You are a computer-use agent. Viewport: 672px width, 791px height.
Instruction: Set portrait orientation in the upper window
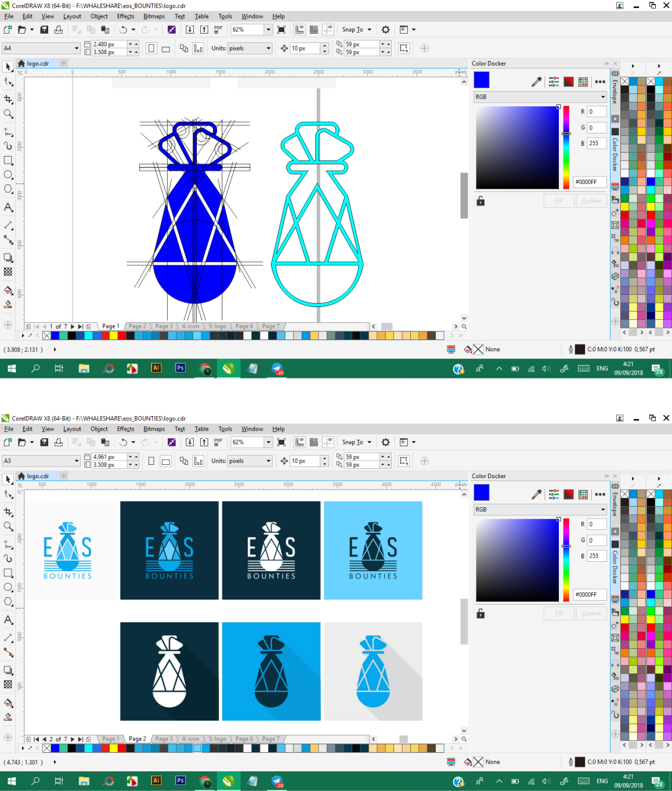pyautogui.click(x=151, y=48)
